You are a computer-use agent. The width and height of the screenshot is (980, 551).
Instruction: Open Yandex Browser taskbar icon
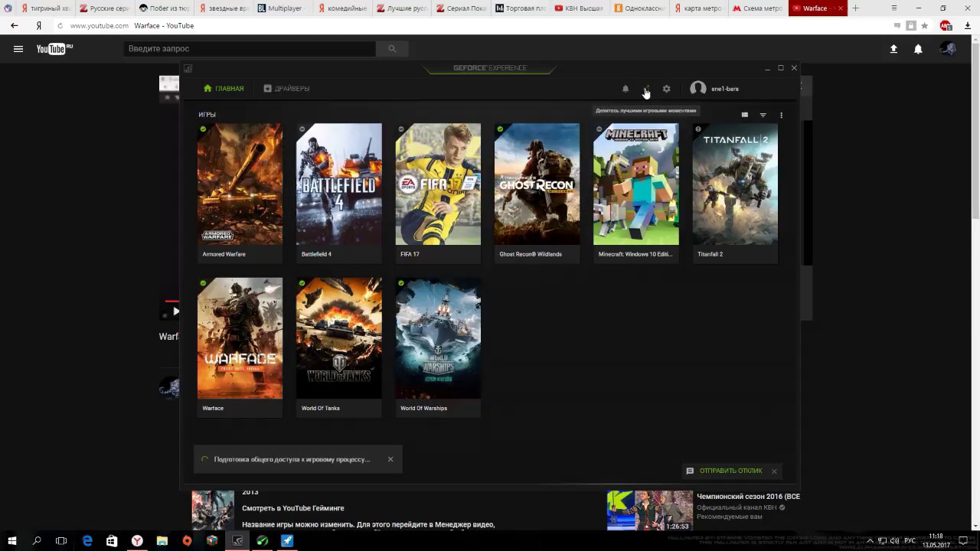point(137,540)
